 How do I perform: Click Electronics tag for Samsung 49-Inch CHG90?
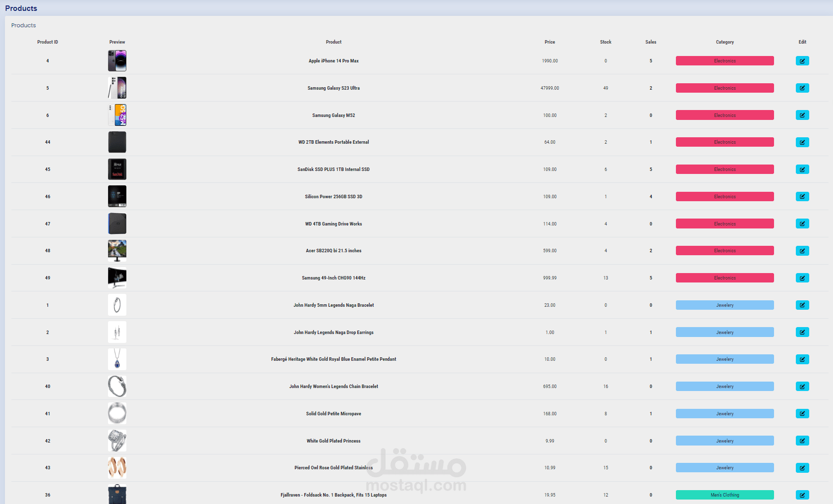coord(724,278)
